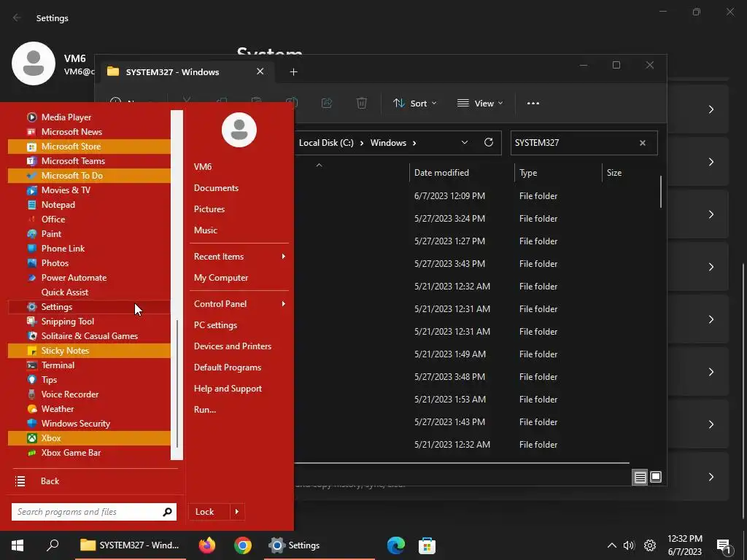Image resolution: width=747 pixels, height=560 pixels.
Task: Open Xbox Game Bar from the programs list
Action: 89,453
